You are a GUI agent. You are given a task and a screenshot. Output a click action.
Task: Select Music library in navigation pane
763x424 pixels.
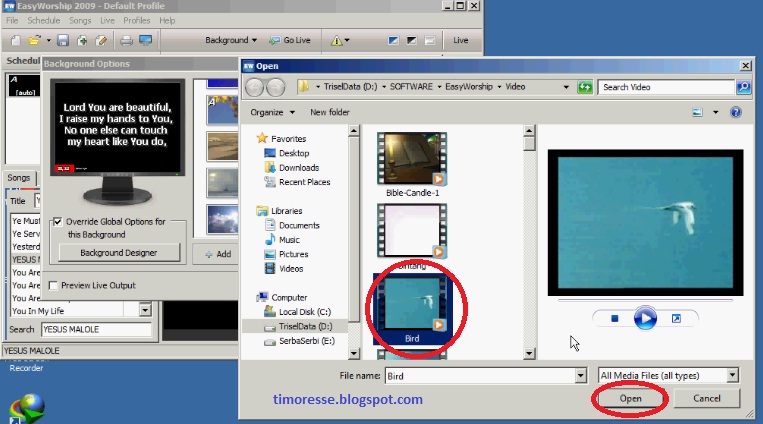point(289,240)
